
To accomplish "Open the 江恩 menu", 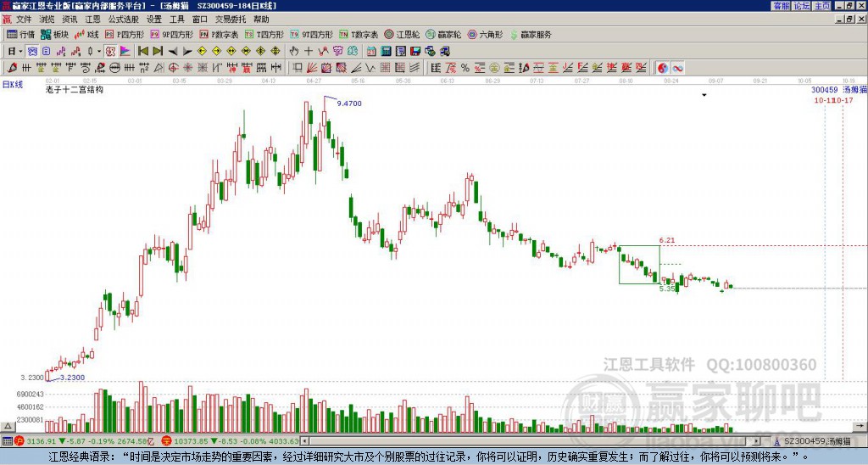I will pos(92,20).
